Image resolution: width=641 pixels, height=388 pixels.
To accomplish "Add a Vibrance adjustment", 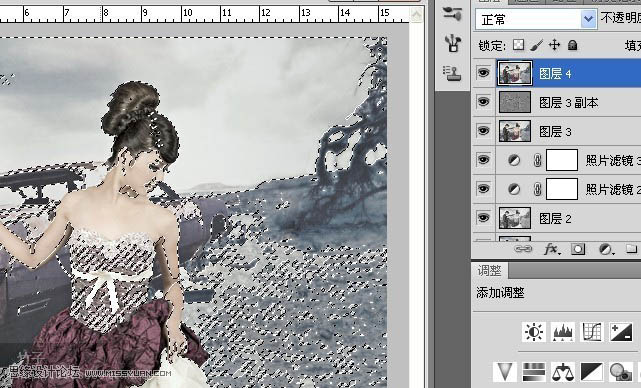I will pyautogui.click(x=504, y=372).
